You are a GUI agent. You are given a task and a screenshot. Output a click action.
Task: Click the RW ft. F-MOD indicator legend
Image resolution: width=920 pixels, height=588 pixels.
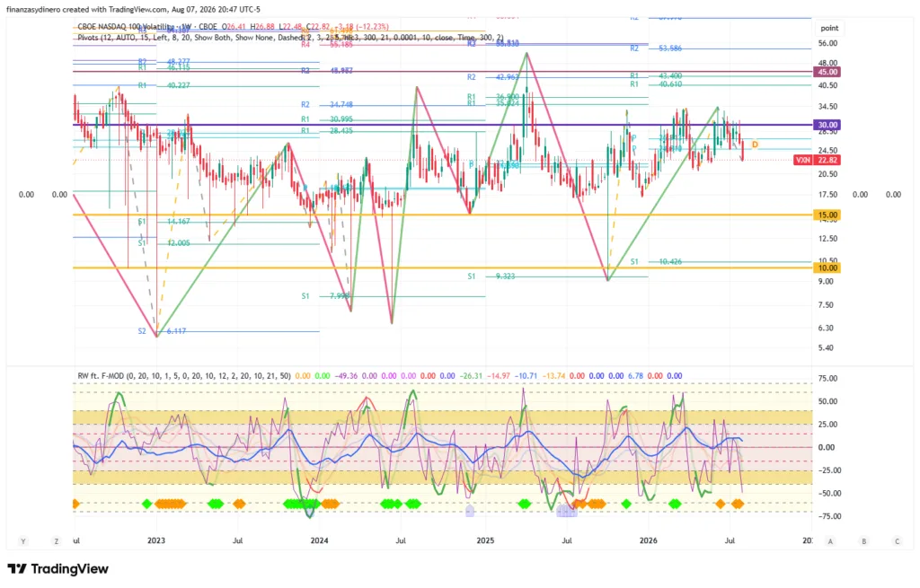point(183,376)
